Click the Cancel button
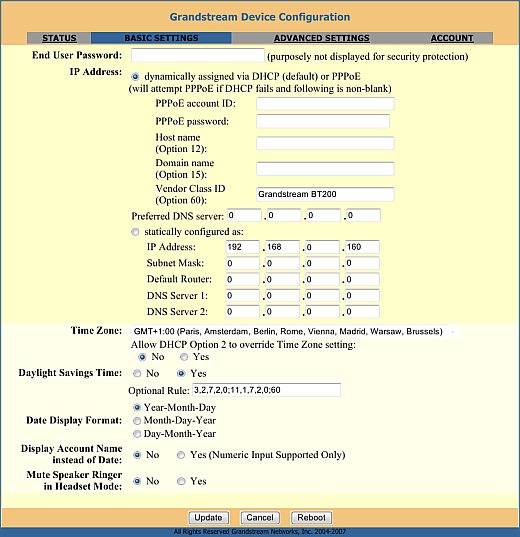 tap(260, 517)
